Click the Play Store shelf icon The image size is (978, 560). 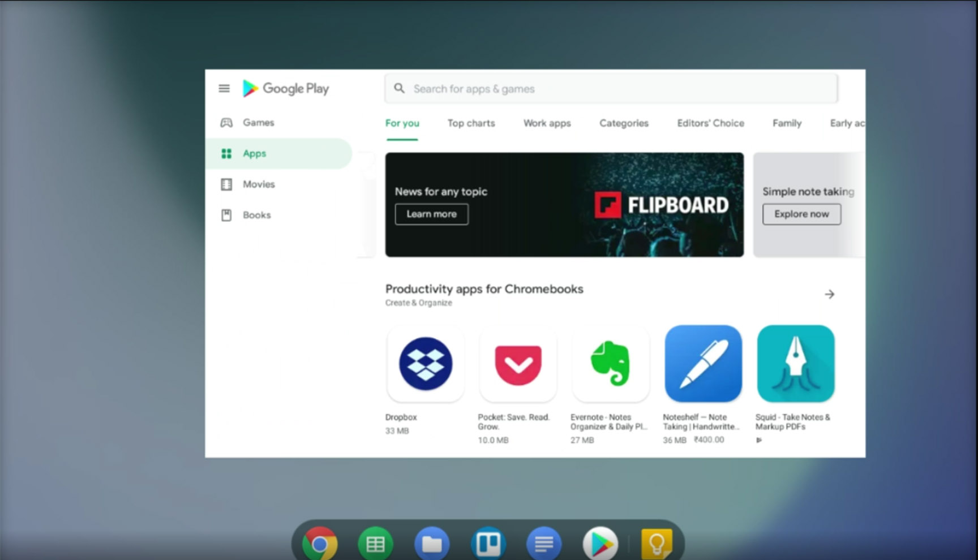pyautogui.click(x=600, y=544)
